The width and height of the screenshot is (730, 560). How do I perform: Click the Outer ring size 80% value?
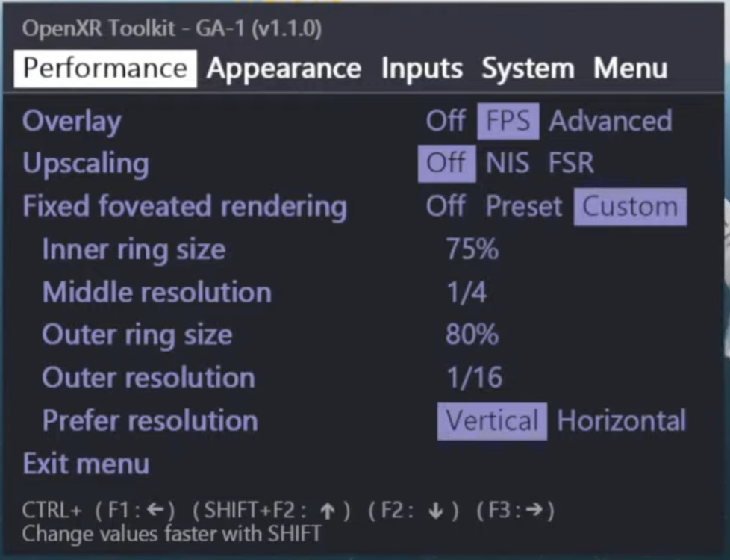point(472,335)
